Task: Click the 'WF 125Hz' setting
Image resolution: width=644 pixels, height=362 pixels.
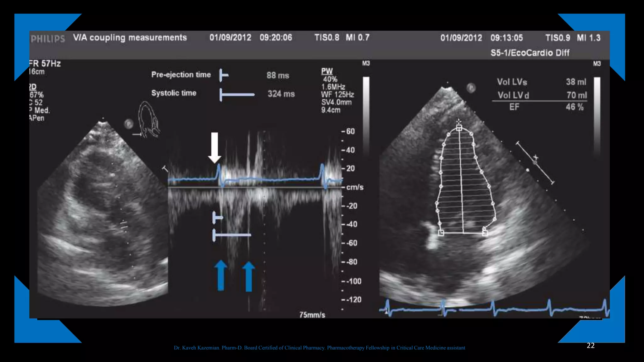Action: tap(337, 95)
